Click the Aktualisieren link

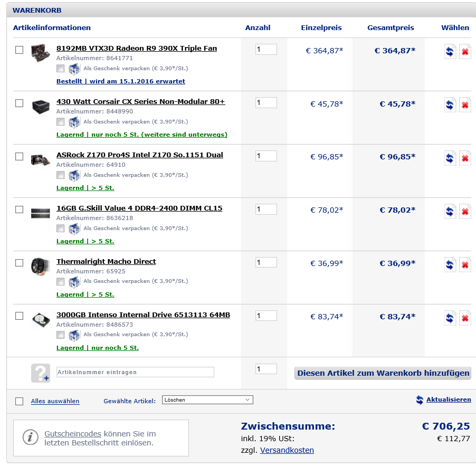tap(448, 400)
